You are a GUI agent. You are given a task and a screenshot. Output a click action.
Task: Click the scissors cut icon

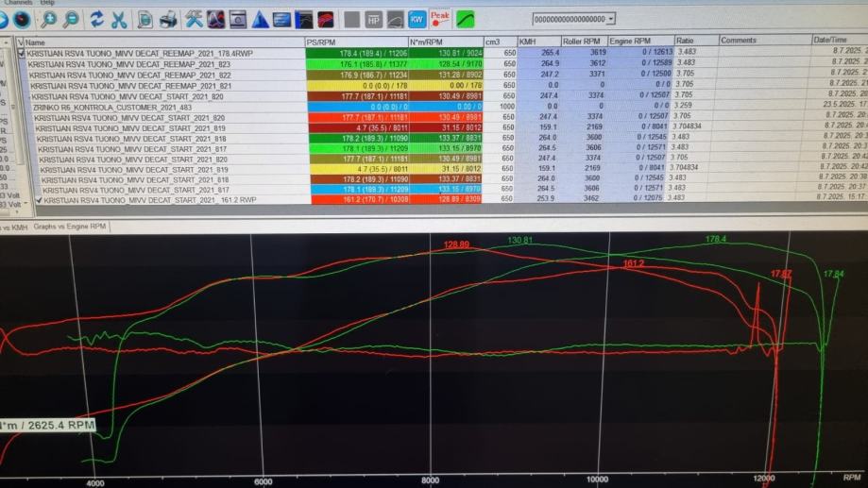119,19
